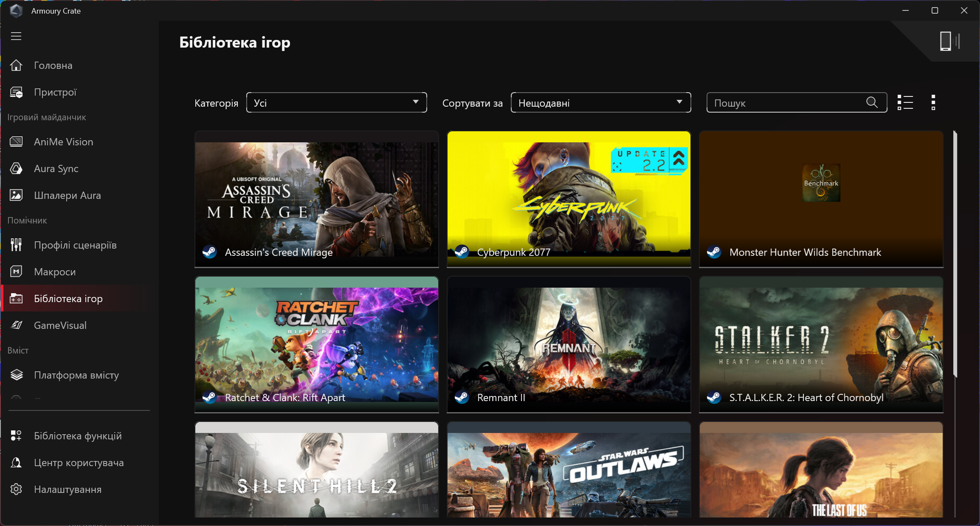
Task: Click the game library vertical scrollbar
Action: (955, 255)
